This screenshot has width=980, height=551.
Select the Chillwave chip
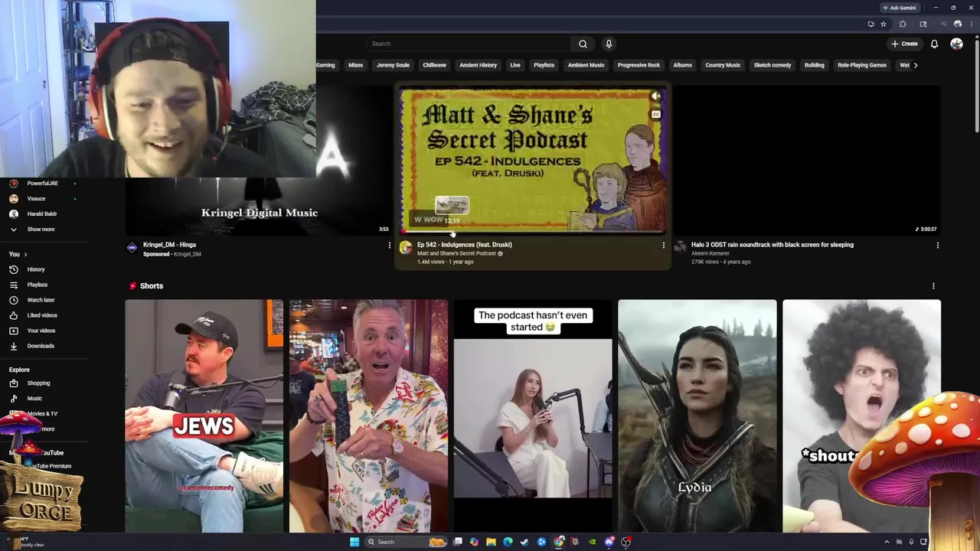[x=434, y=65]
